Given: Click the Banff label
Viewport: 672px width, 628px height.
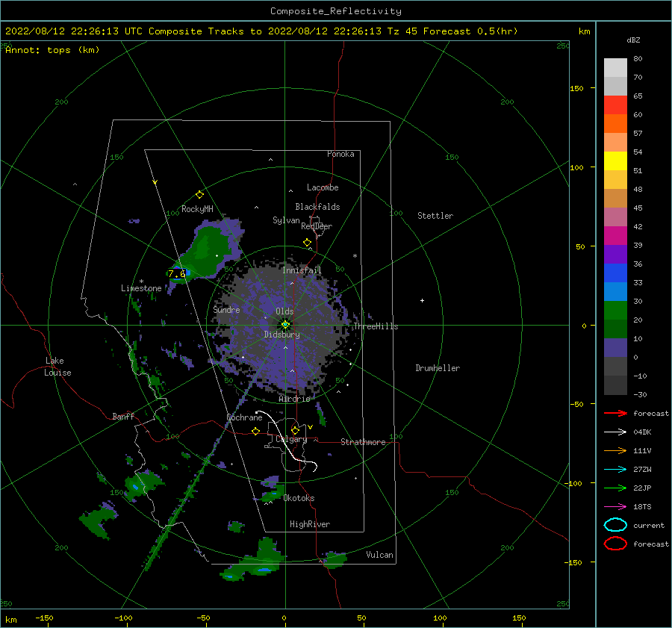Looking at the screenshot, I should [123, 416].
